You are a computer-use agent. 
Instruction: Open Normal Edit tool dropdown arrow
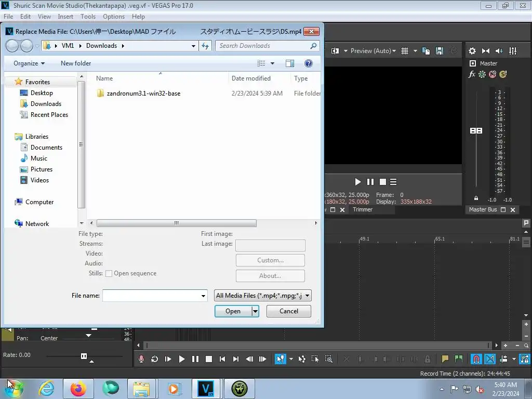291,359
